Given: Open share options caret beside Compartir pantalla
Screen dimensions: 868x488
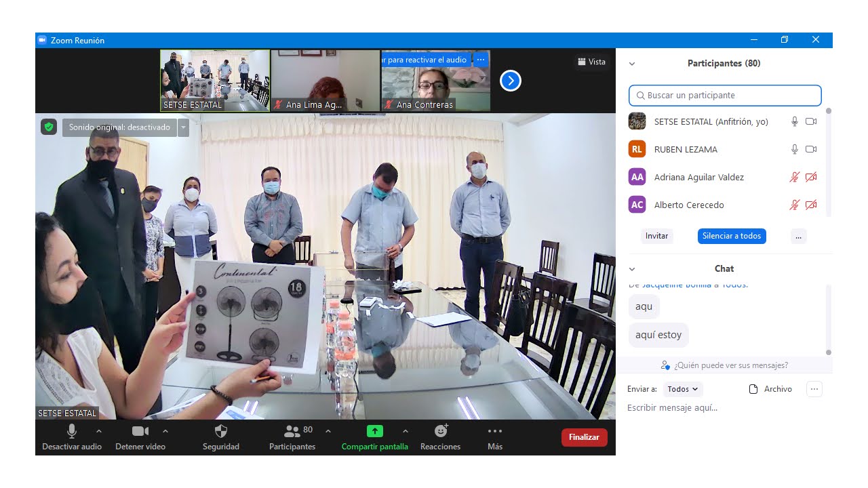Looking at the screenshot, I should 406,431.
